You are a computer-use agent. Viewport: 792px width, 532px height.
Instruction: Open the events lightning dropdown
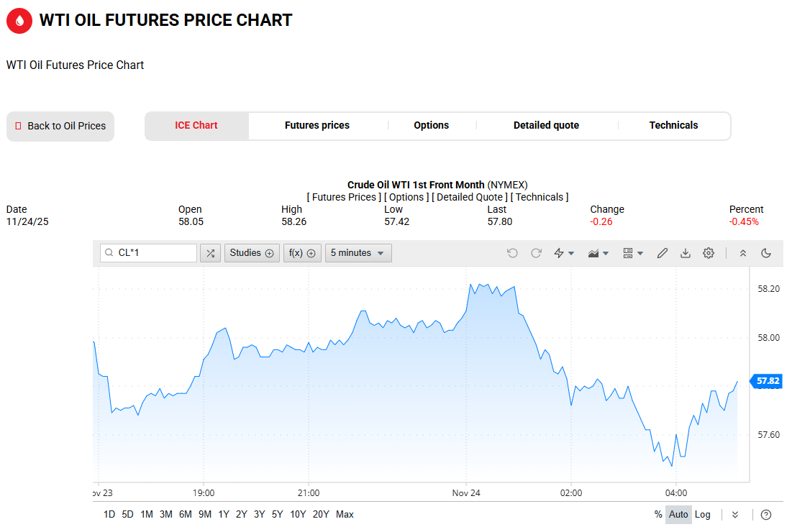pos(563,253)
